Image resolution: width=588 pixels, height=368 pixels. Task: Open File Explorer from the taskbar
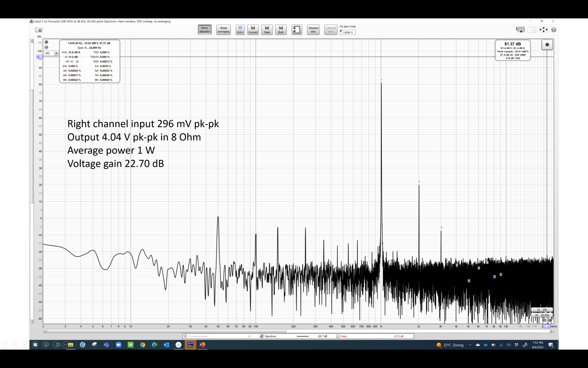[70, 345]
